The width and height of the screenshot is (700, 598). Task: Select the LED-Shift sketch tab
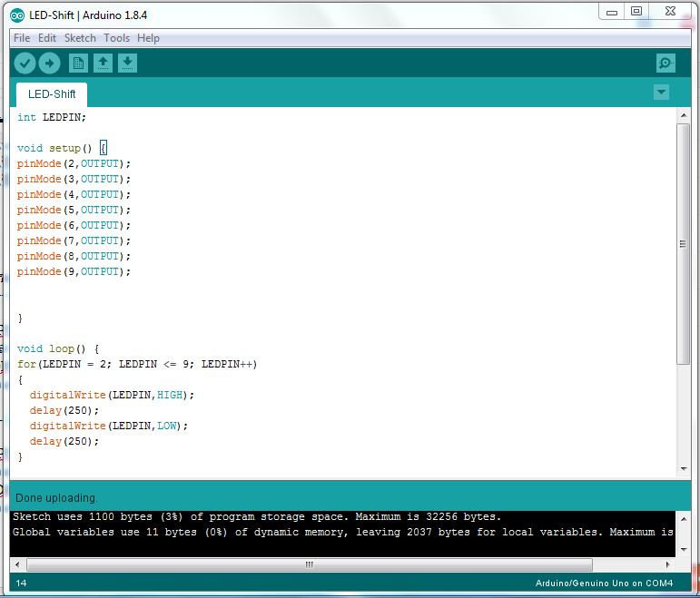pyautogui.click(x=52, y=94)
